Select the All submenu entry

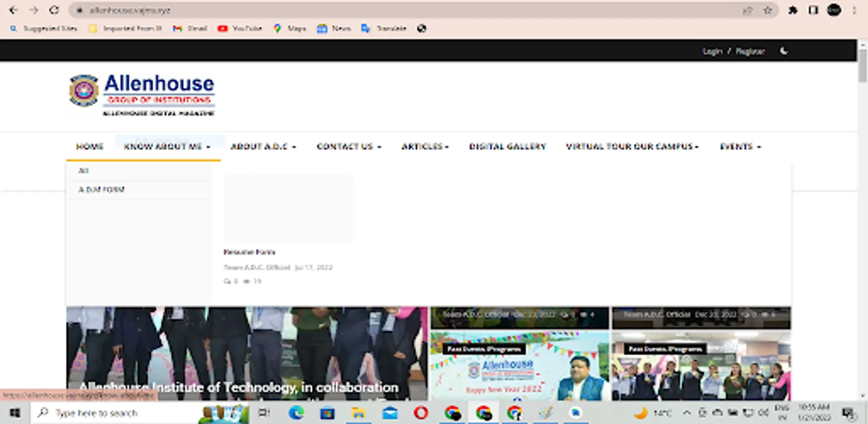point(83,171)
